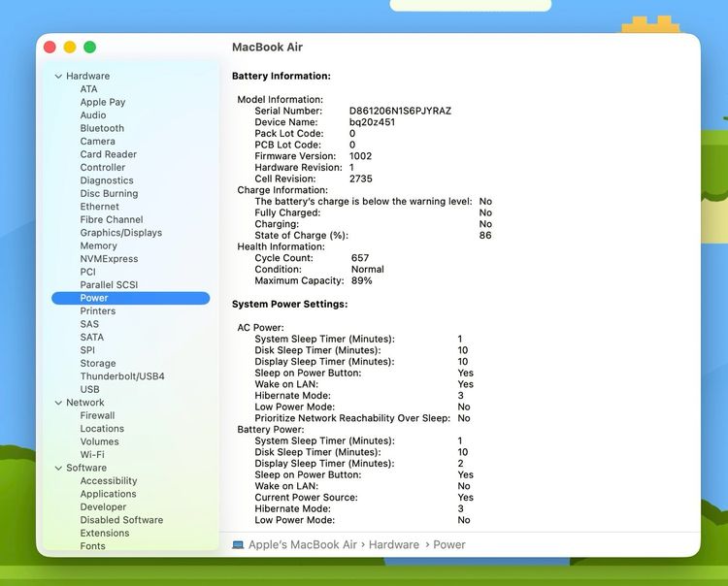Open the Bluetooth hardware entry

point(102,128)
